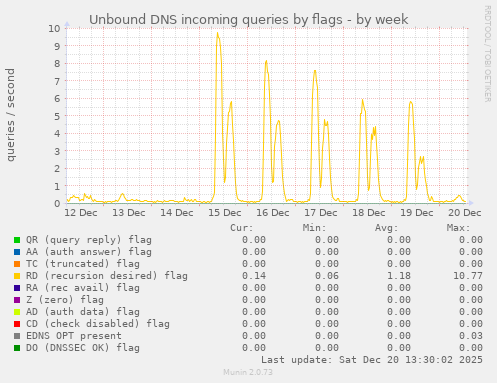The image size is (497, 383).
Task: Click the 'AD (auth data) flag' legend label
Action: click(83, 312)
